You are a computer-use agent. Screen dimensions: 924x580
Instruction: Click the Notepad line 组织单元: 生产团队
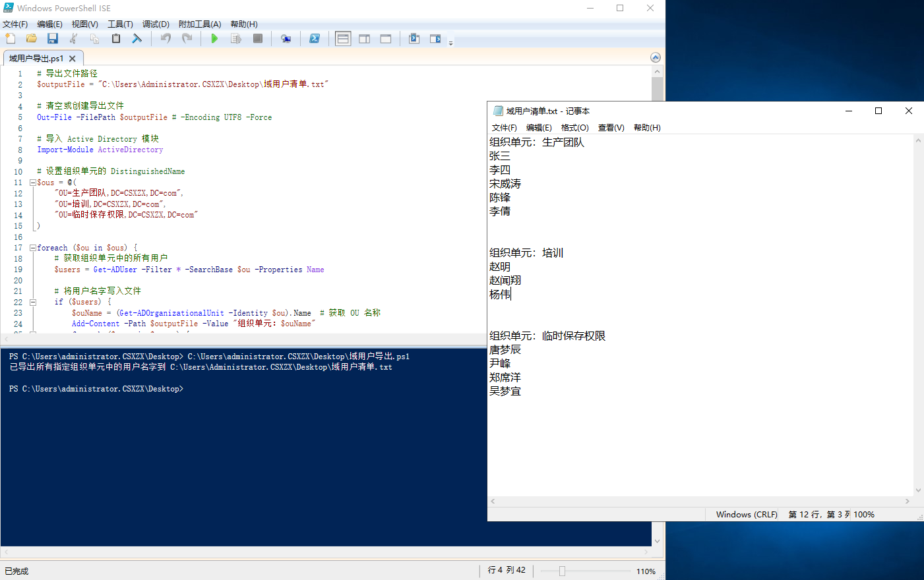(537, 142)
